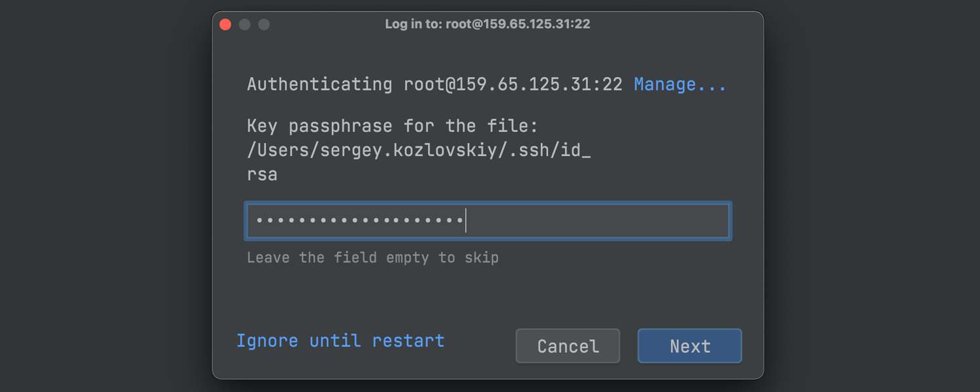This screenshot has width=980, height=392.
Task: Click the grayed-out zoom window button
Action: pyautogui.click(x=264, y=25)
